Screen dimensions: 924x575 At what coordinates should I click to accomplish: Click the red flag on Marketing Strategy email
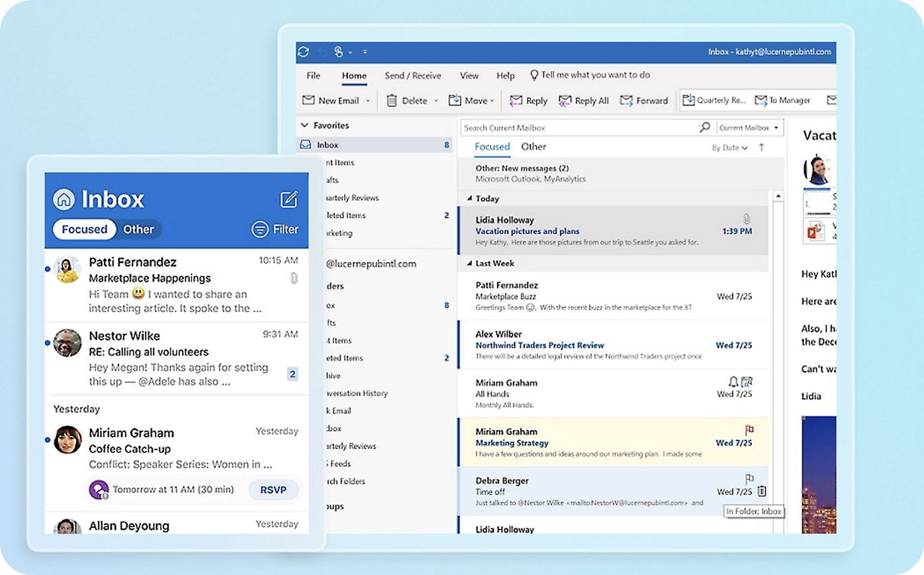click(749, 431)
